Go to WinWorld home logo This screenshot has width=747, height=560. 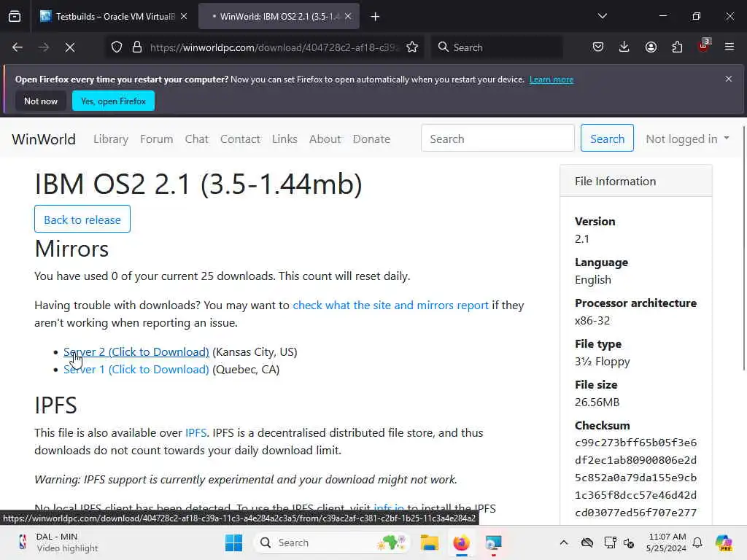point(44,139)
